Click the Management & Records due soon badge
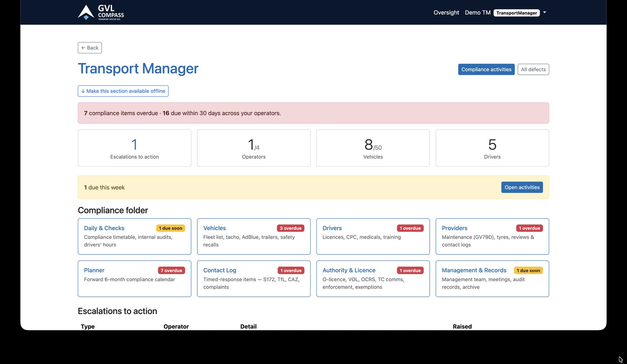Image resolution: width=627 pixels, height=364 pixels. 528,270
